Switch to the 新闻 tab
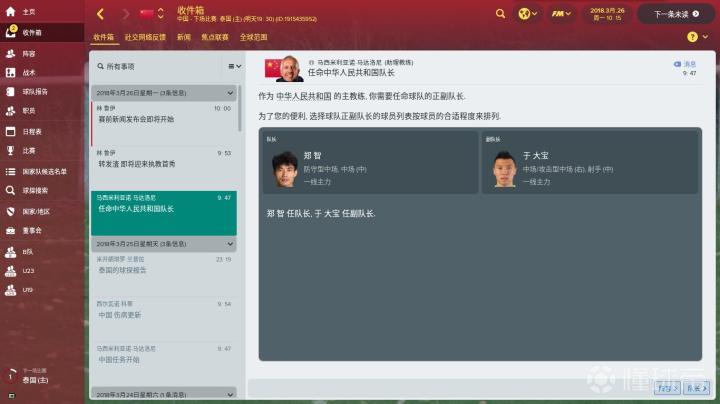The height and width of the screenshot is (404, 720). coord(184,37)
